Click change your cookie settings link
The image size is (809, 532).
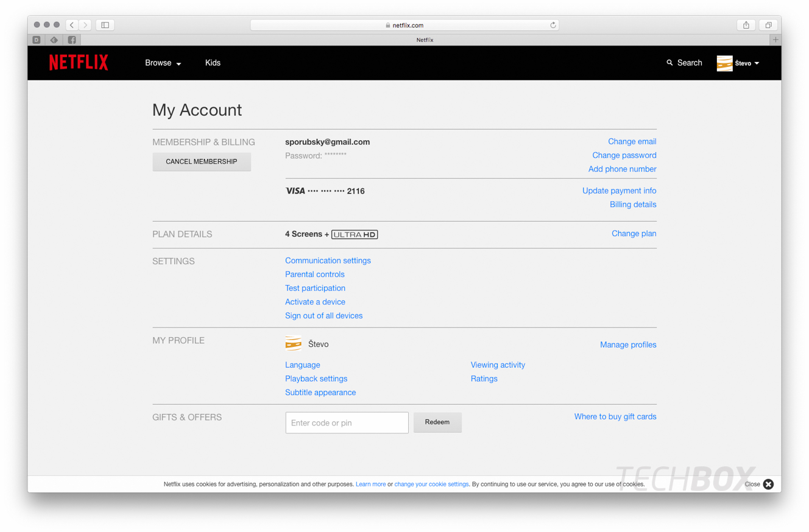click(431, 485)
